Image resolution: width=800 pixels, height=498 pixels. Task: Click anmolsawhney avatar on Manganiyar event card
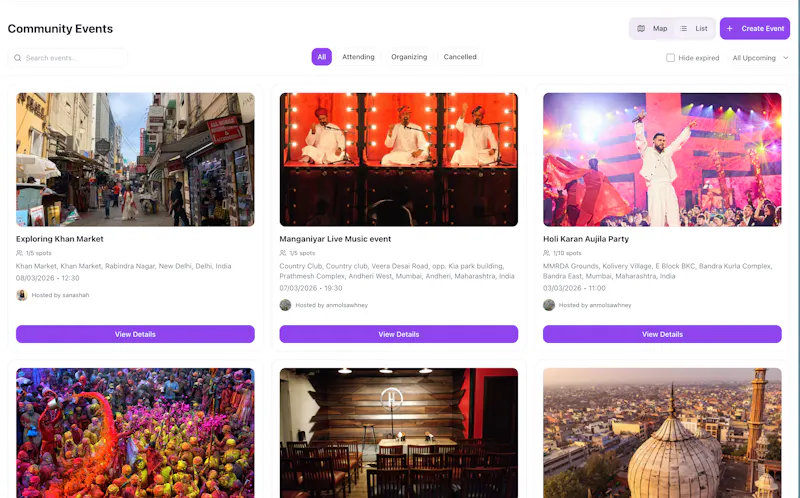pyautogui.click(x=285, y=305)
